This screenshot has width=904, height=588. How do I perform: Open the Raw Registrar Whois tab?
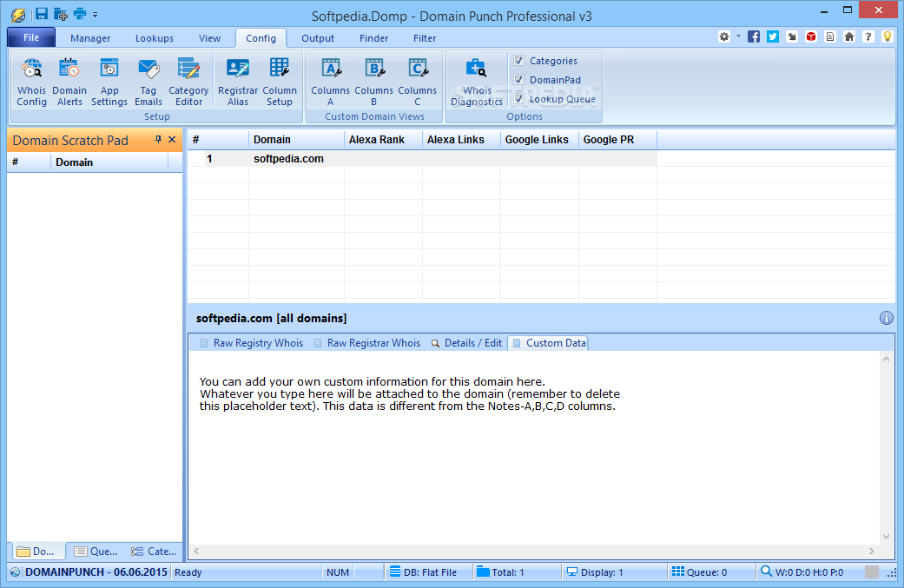click(367, 343)
